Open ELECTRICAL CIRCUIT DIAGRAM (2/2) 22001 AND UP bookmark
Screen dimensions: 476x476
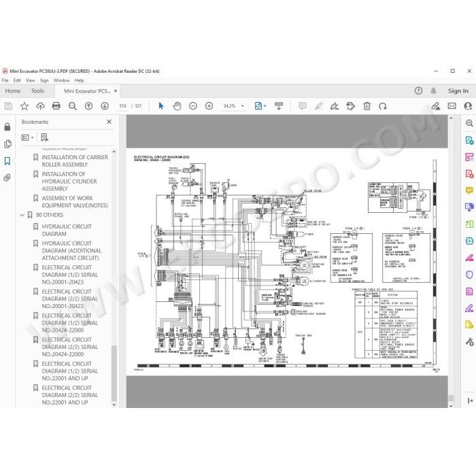click(x=70, y=395)
